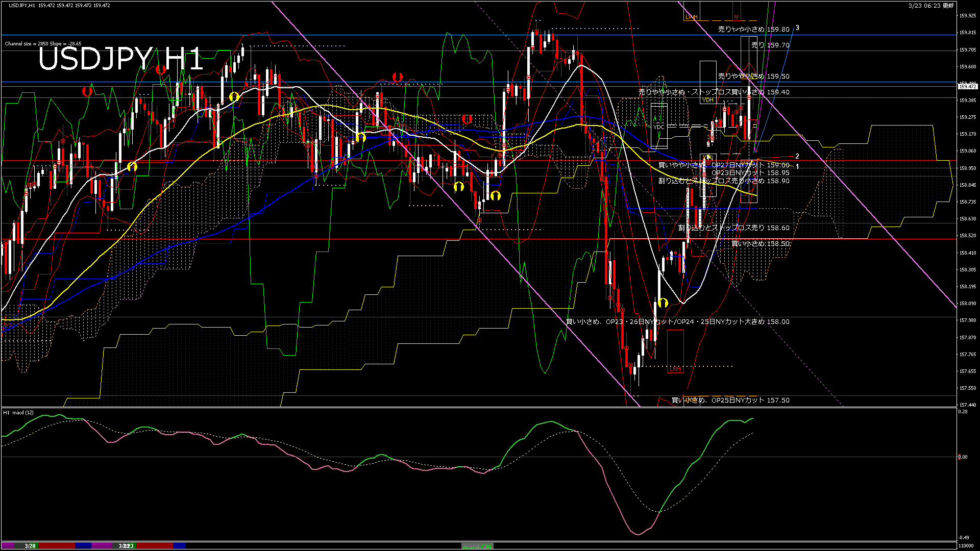
Task: Select the white YDC label marker
Action: point(658,126)
